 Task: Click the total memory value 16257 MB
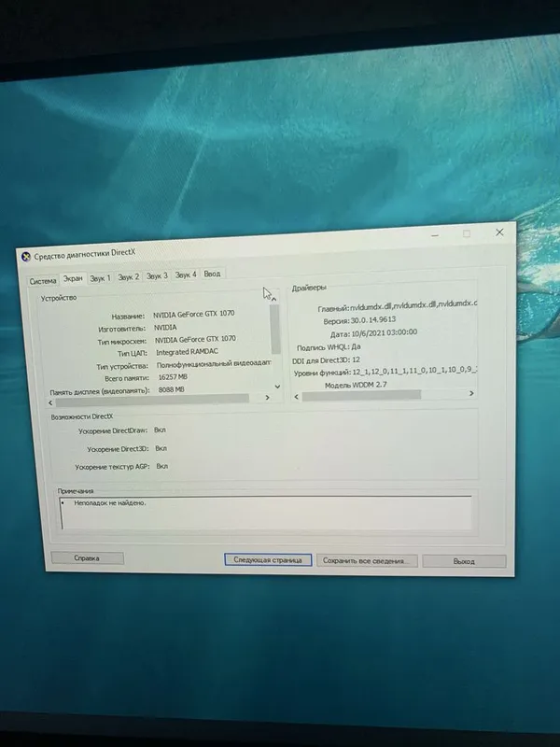(x=173, y=377)
